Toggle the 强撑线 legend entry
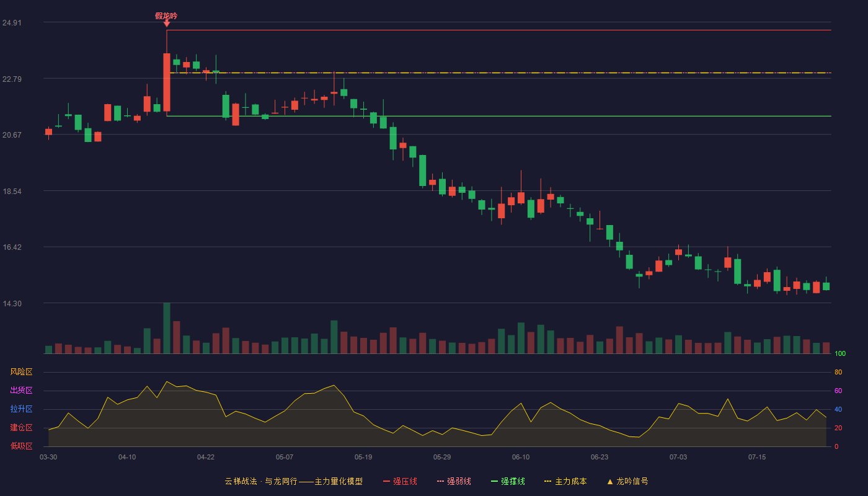The width and height of the screenshot is (868, 496). pyautogui.click(x=508, y=481)
